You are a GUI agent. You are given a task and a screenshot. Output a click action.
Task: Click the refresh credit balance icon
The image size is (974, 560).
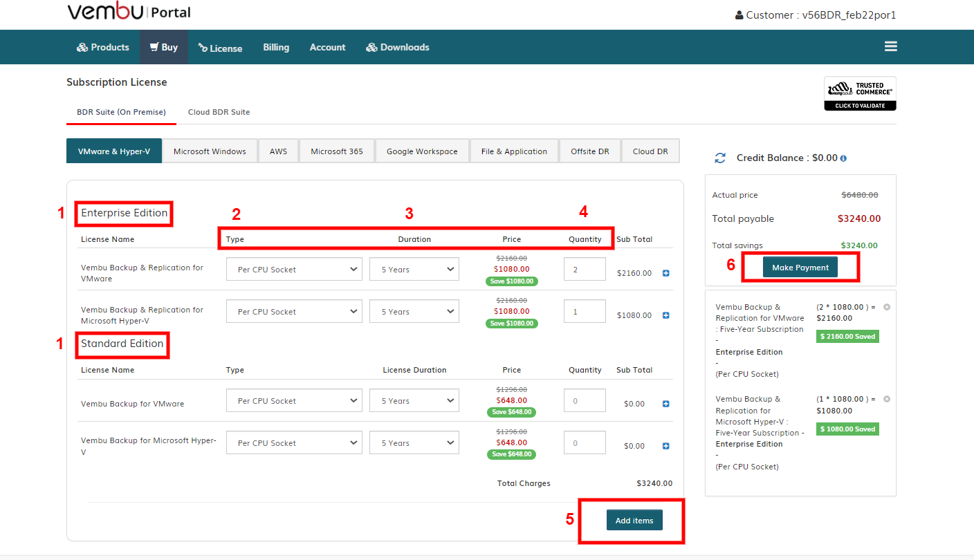pyautogui.click(x=720, y=158)
